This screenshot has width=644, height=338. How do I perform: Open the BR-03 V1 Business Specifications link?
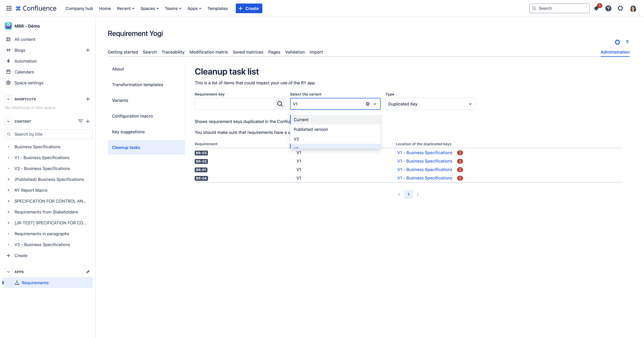tap(425, 152)
